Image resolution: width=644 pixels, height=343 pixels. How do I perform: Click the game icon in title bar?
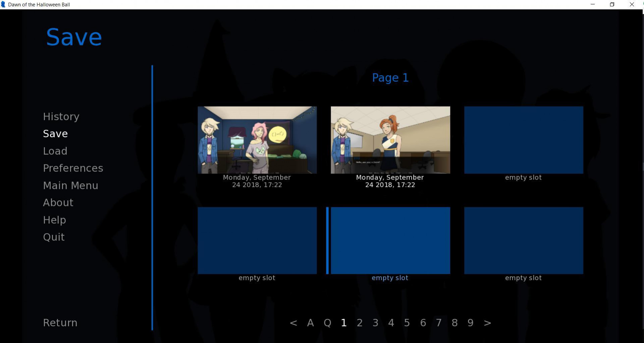tap(3, 4)
